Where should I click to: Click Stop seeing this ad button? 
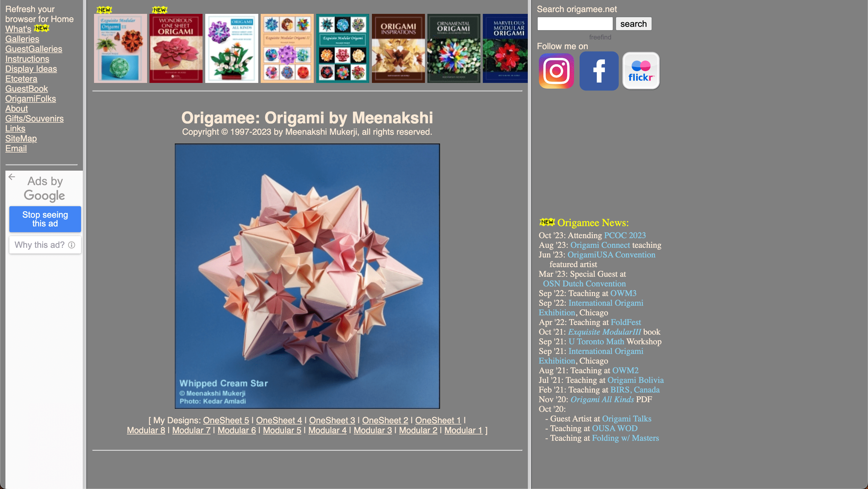pyautogui.click(x=45, y=219)
